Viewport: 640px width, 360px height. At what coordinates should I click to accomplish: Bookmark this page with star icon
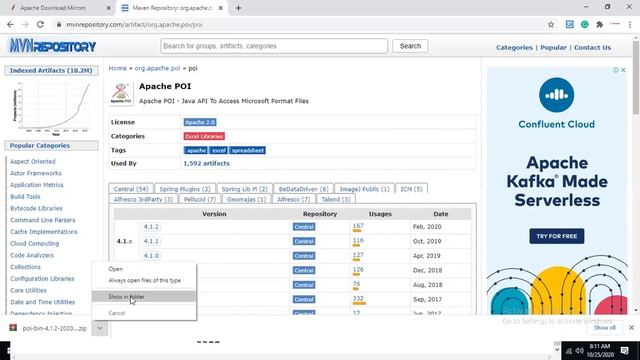pos(551,24)
